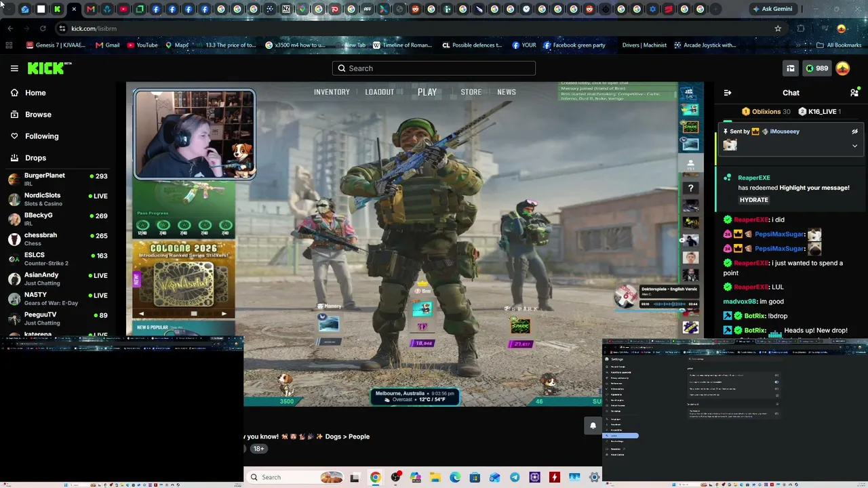Click the in-stream INVENTORY tab
This screenshot has width=868, height=488.
click(x=332, y=92)
